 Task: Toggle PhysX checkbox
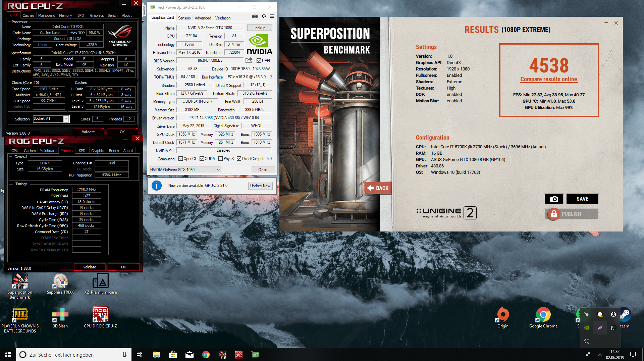point(220,159)
